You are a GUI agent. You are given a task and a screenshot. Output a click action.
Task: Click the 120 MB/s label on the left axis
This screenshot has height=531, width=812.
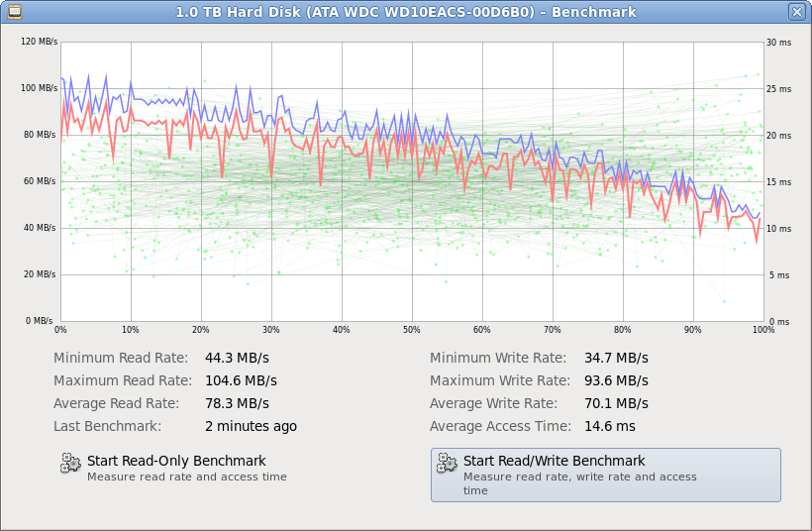(38, 43)
